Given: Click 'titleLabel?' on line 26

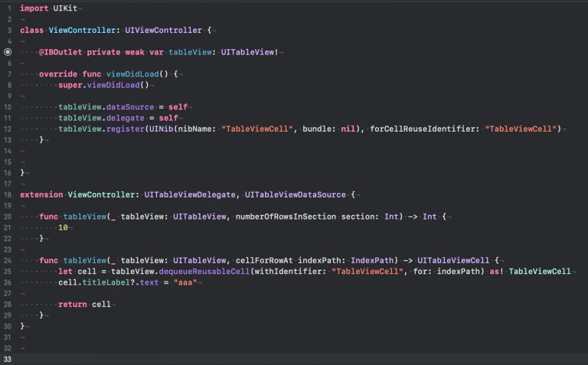Looking at the screenshot, I should click(109, 282).
